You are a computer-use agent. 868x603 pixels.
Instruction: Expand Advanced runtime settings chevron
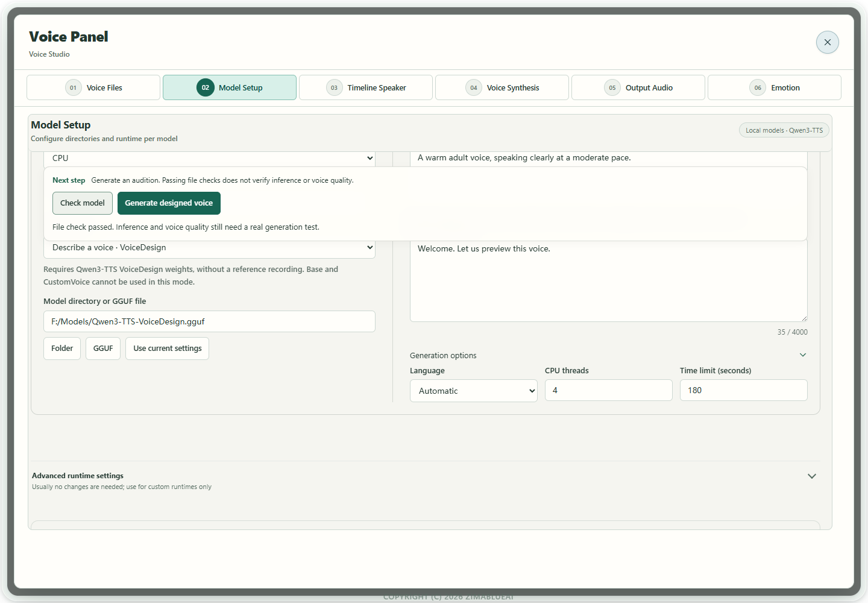coord(812,476)
